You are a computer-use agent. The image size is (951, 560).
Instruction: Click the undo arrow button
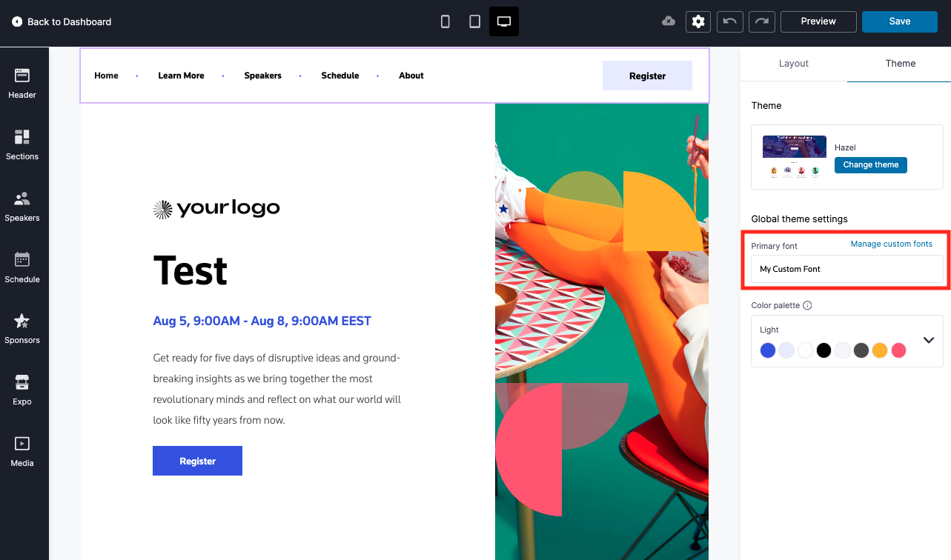pos(729,21)
